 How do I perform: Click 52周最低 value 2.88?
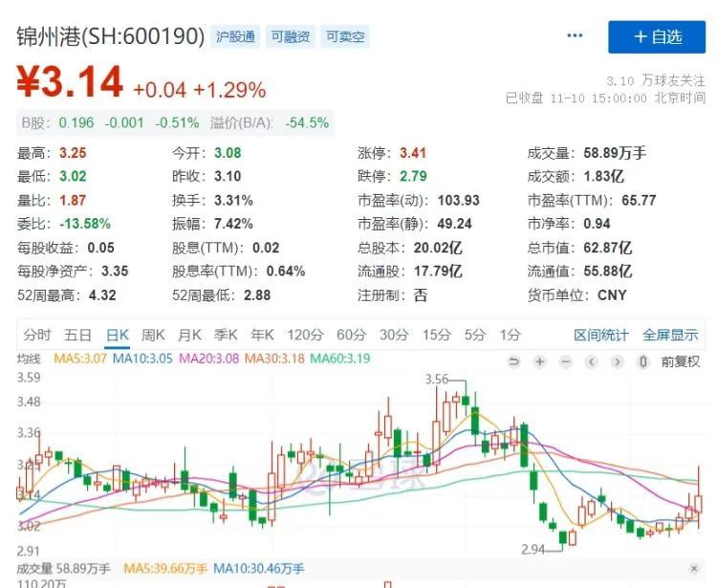[x=257, y=295]
